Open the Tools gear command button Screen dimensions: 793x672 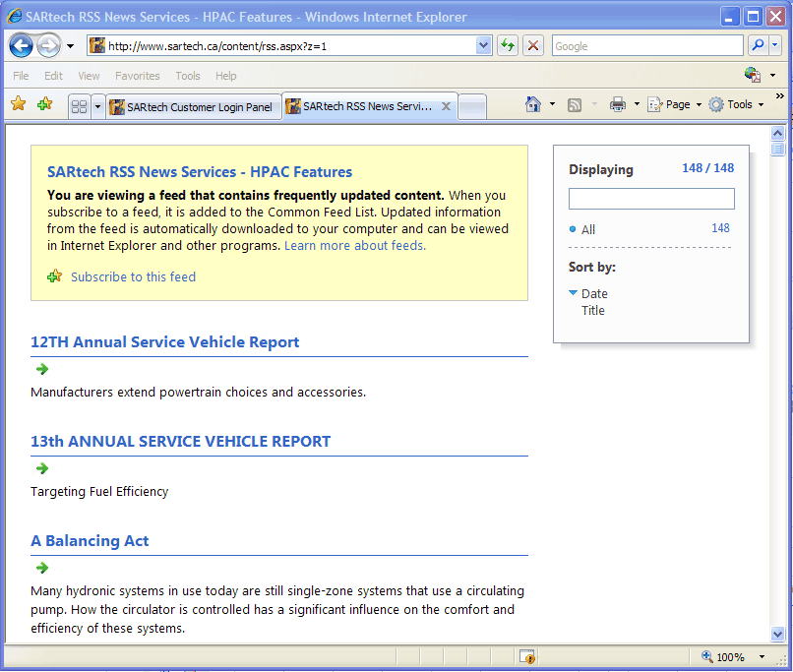(x=736, y=104)
